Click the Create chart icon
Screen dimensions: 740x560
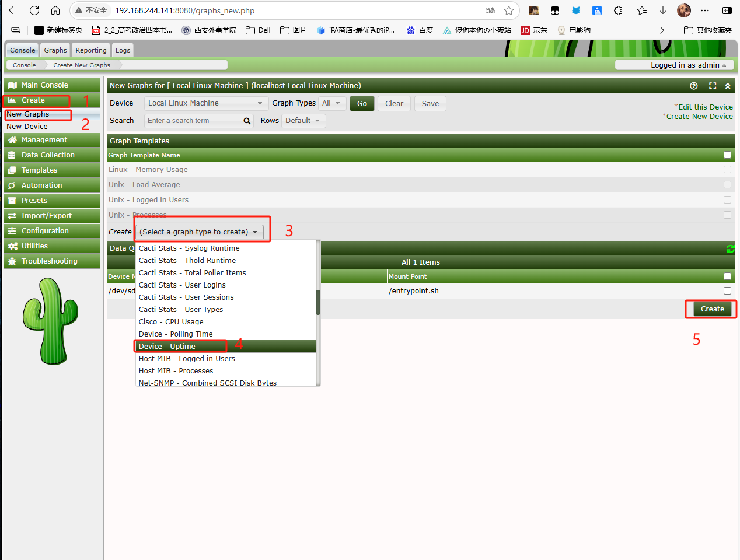(12, 100)
